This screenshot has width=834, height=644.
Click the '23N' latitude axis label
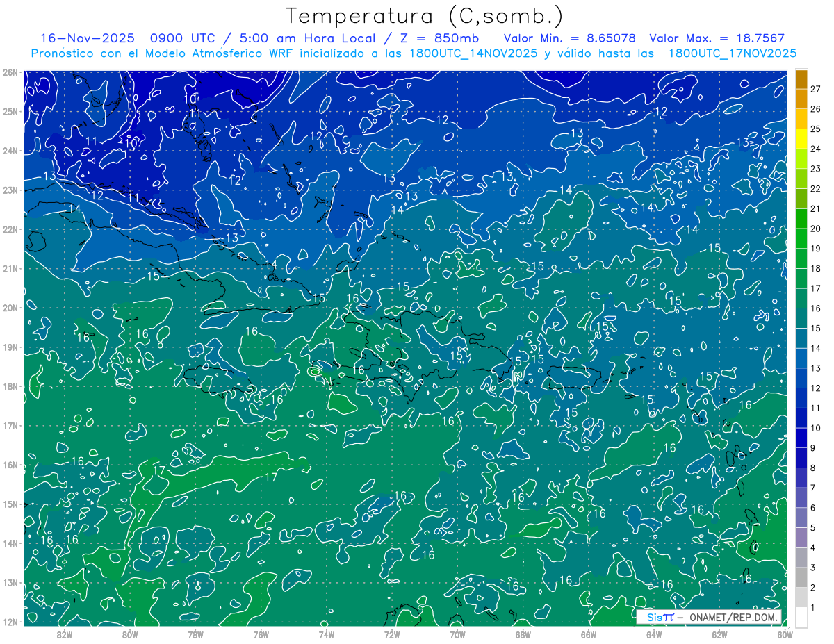click(x=10, y=190)
